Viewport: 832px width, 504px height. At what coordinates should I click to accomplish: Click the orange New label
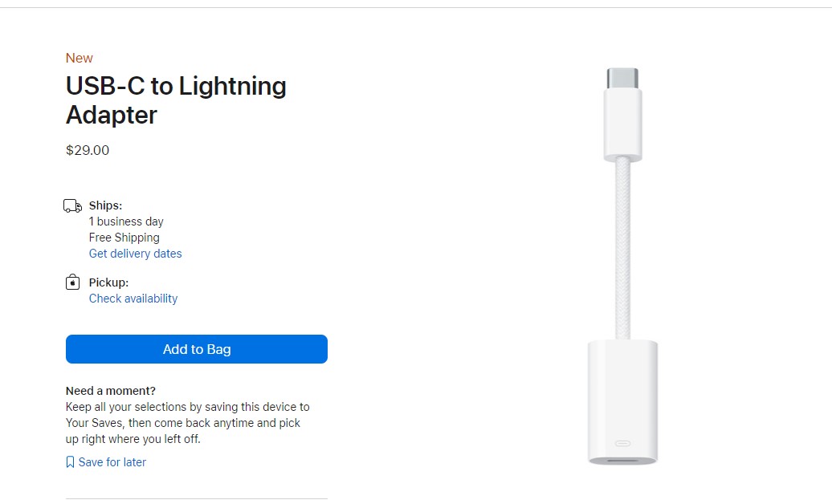[79, 58]
